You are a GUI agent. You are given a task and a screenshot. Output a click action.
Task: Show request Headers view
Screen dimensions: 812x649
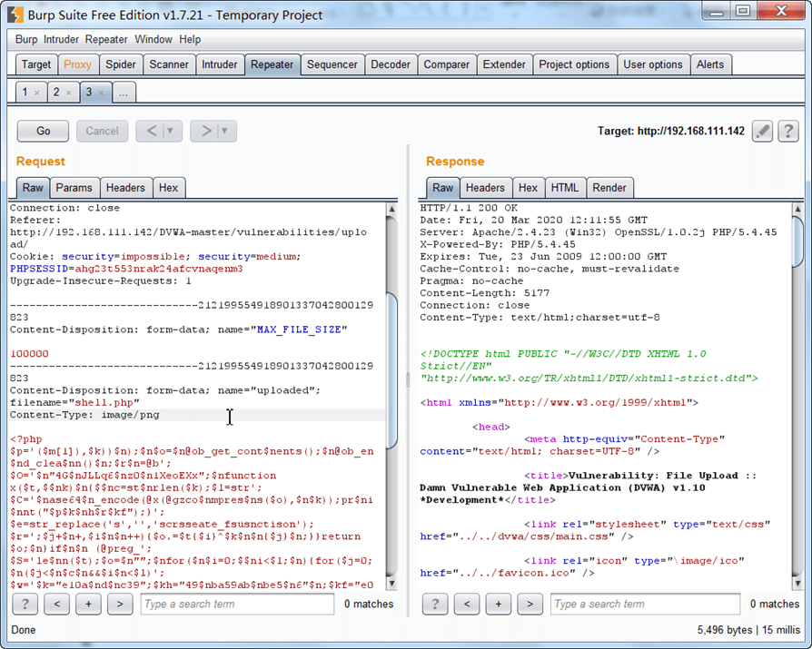(x=125, y=188)
